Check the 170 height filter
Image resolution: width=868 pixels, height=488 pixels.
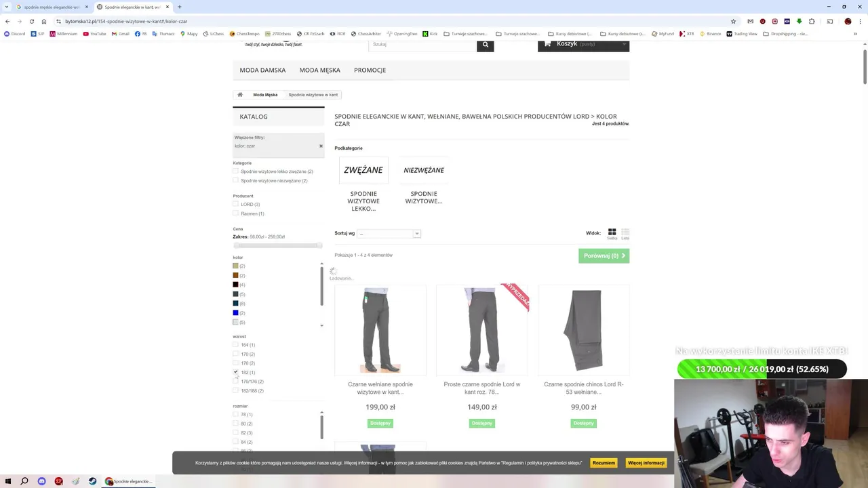(235, 354)
